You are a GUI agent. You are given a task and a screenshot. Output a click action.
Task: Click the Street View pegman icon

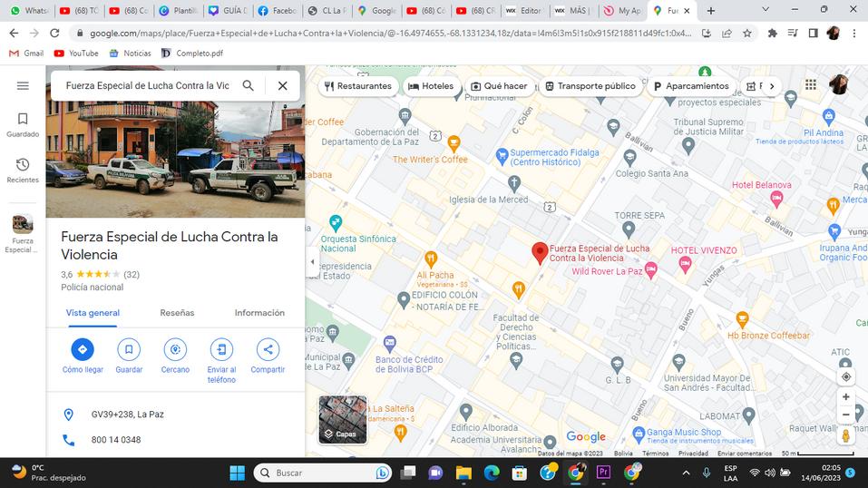[846, 435]
